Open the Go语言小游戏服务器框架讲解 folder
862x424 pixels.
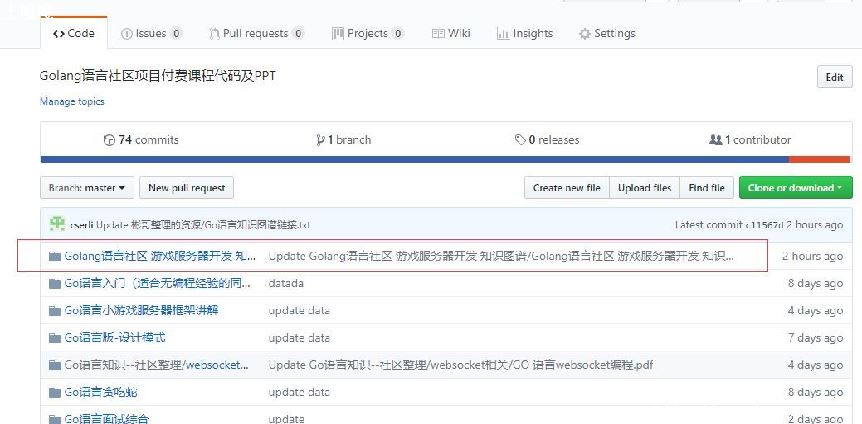click(141, 310)
